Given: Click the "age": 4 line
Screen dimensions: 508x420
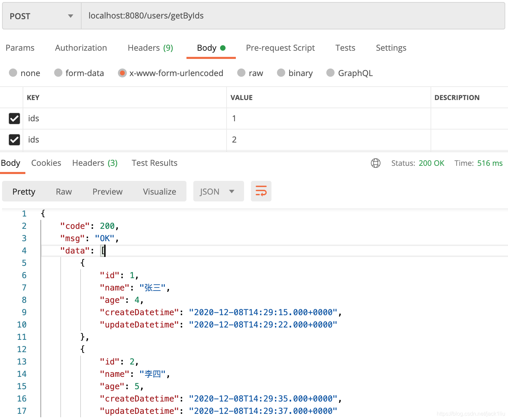Looking at the screenshot, I should tap(122, 300).
